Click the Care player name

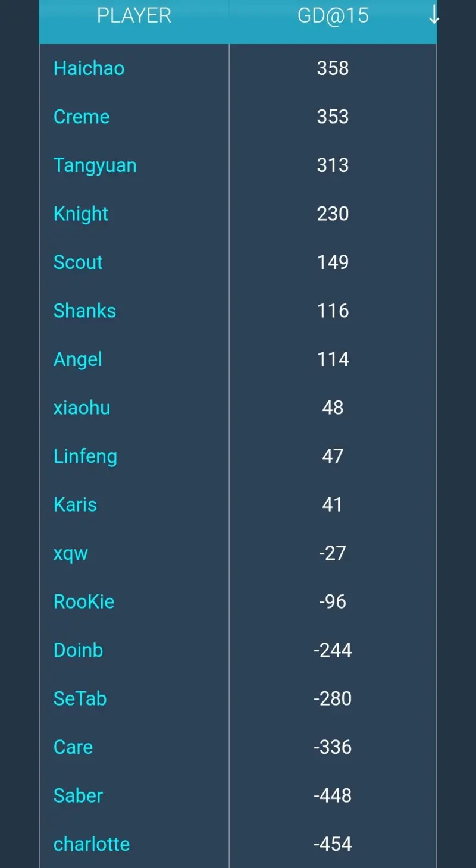pos(73,747)
